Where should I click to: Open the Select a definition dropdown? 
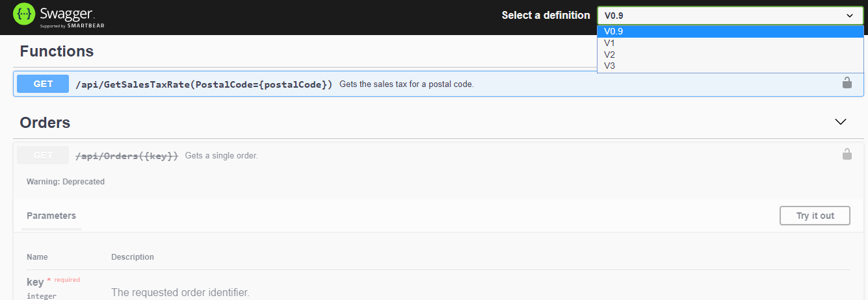[x=730, y=16]
